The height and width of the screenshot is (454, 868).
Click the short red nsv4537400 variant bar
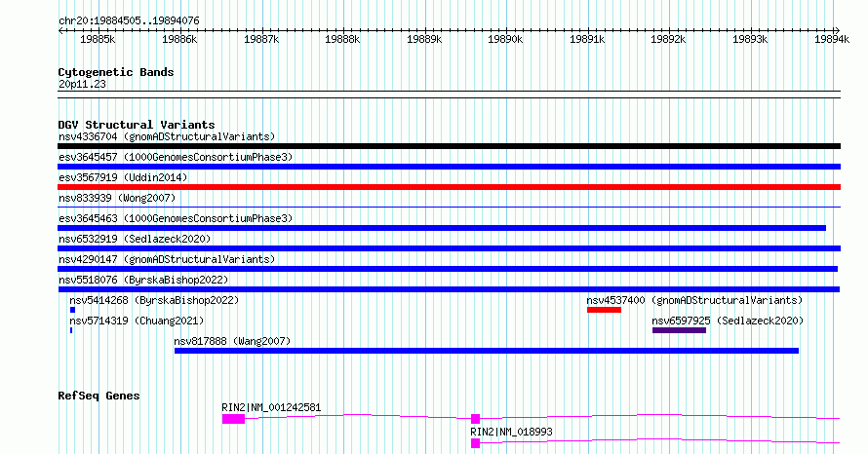[604, 310]
